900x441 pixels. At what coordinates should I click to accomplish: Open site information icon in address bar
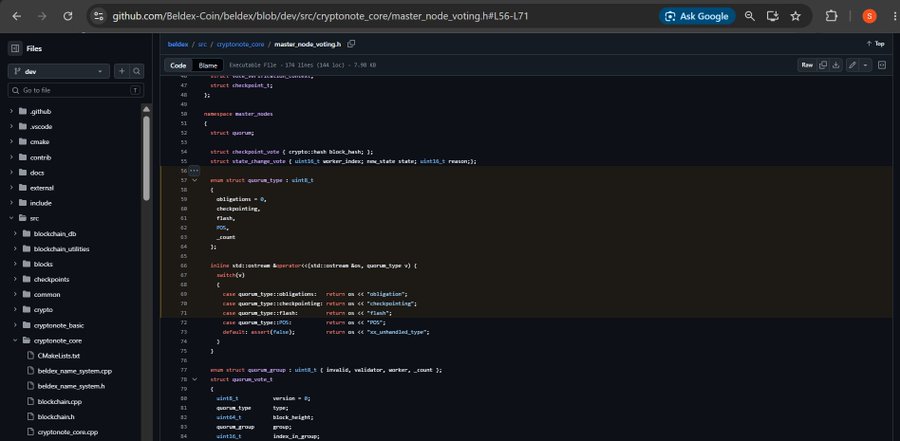[99, 16]
